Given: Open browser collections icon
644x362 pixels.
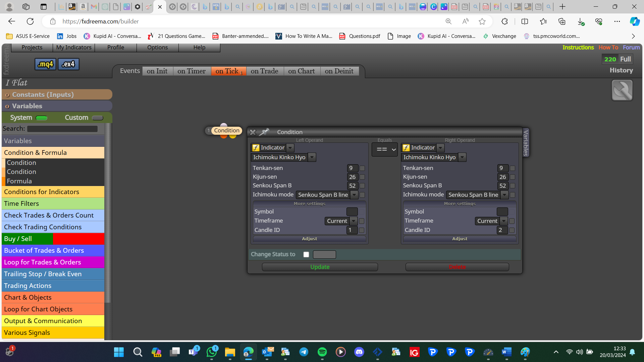Looking at the screenshot, I should pos(562,21).
